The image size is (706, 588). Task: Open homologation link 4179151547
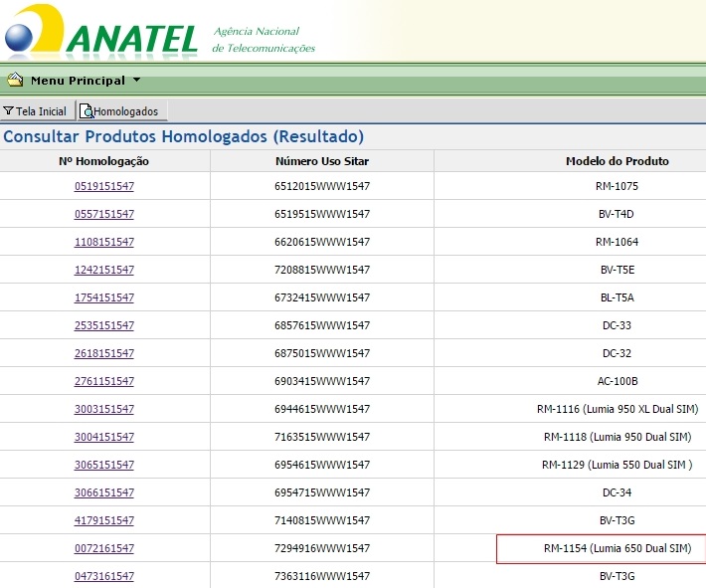pyautogui.click(x=104, y=520)
